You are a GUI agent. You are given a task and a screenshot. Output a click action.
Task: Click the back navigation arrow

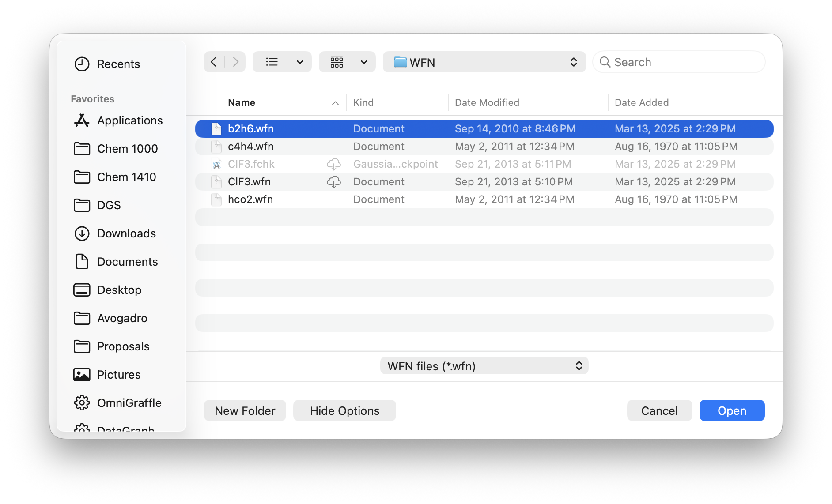(214, 62)
